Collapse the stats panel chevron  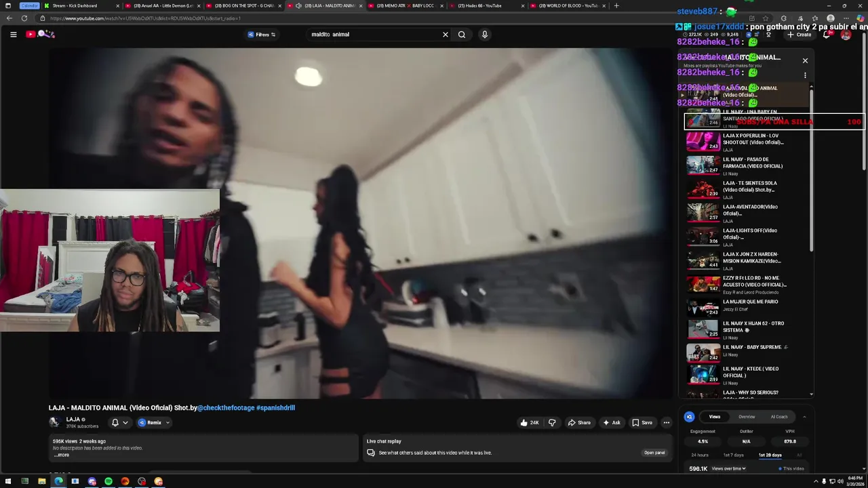tap(804, 417)
